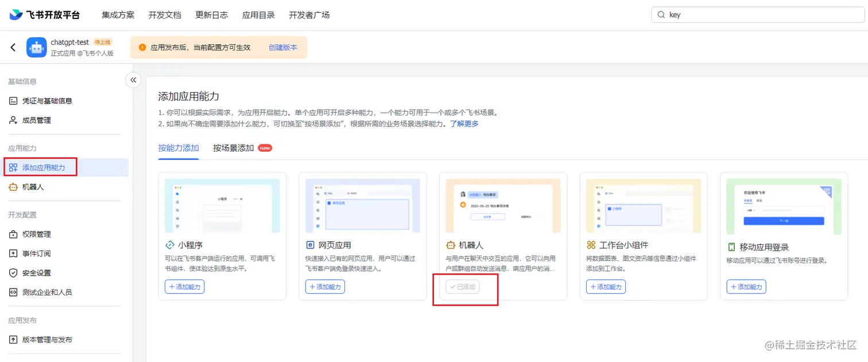
Task: Click the chatgpt-test app name
Action: pos(69,43)
